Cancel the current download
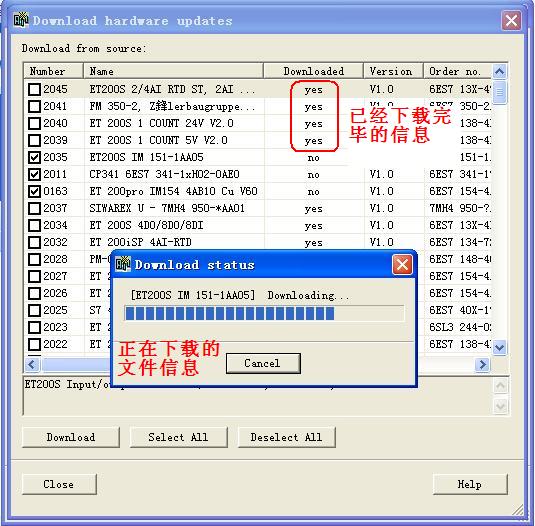The image size is (535, 526). click(x=263, y=363)
